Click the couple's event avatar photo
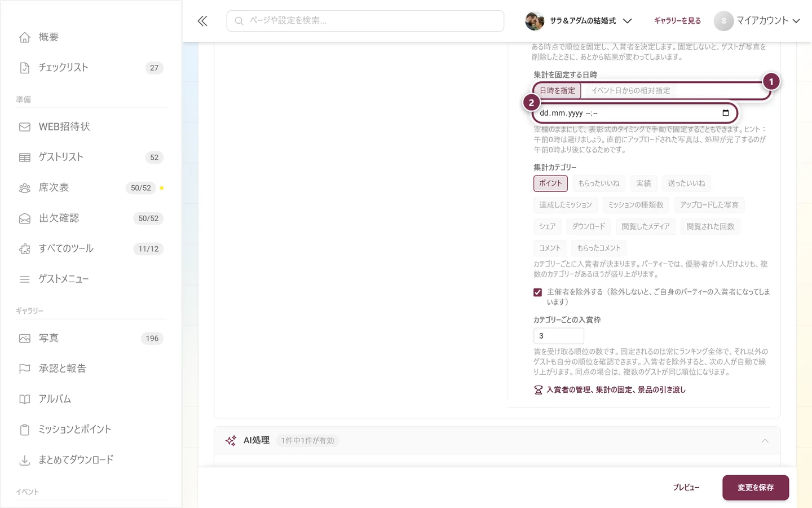The image size is (812, 508). [535, 21]
